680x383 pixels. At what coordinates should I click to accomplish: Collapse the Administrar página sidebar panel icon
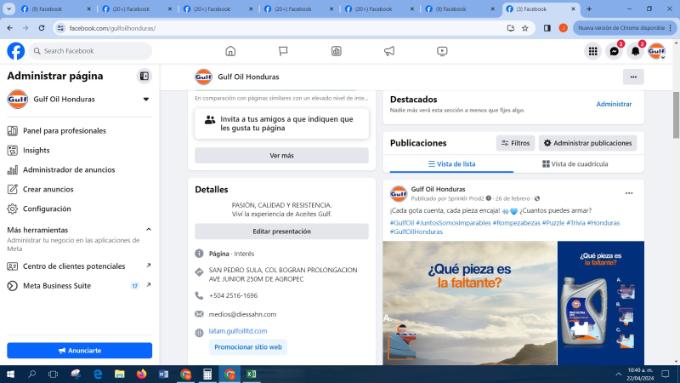pyautogui.click(x=144, y=76)
